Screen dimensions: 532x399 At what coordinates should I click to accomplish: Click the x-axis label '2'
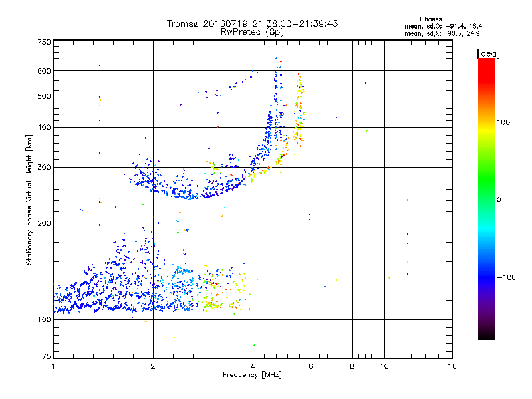(153, 366)
